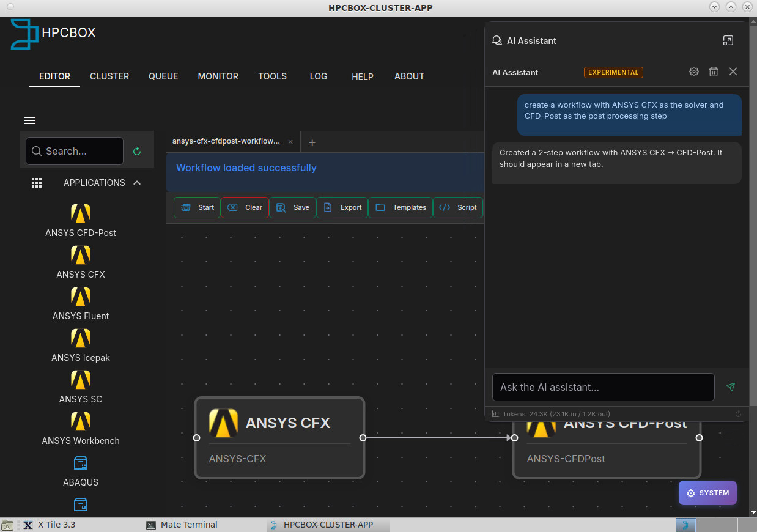
Task: Close the AI Assistant panel
Action: 733,72
